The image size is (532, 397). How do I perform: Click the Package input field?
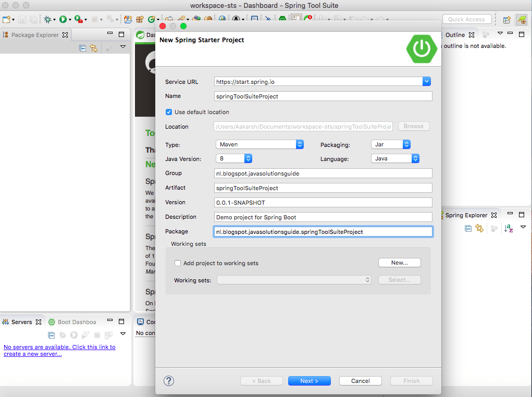(323, 231)
